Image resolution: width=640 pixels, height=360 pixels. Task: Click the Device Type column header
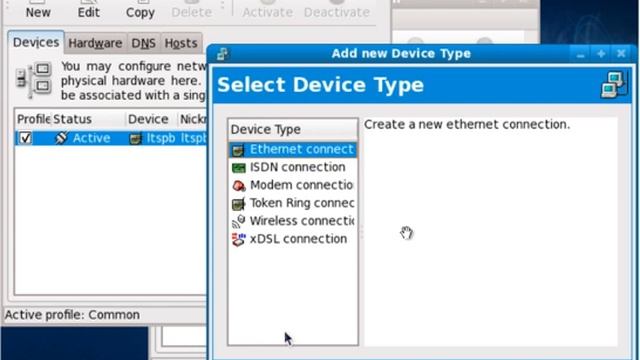(293, 129)
